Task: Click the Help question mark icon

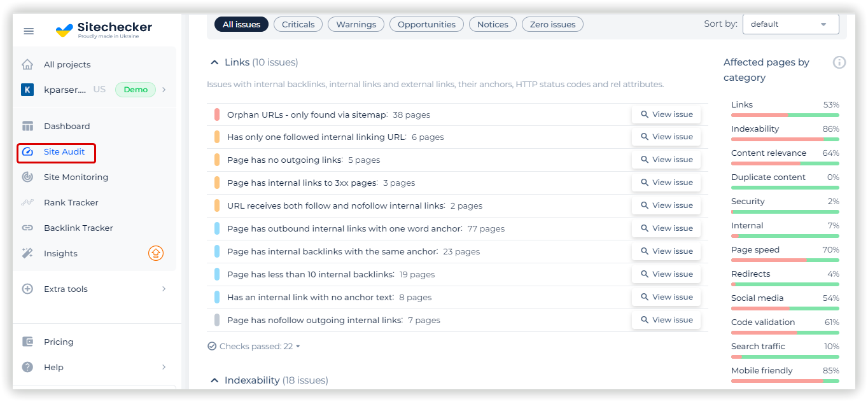Action: pyautogui.click(x=27, y=367)
